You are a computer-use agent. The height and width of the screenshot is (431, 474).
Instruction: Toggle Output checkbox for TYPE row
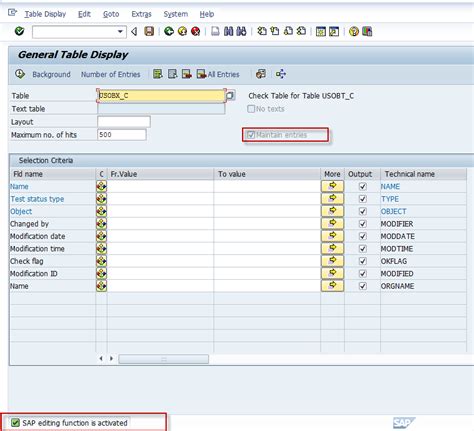[363, 199]
